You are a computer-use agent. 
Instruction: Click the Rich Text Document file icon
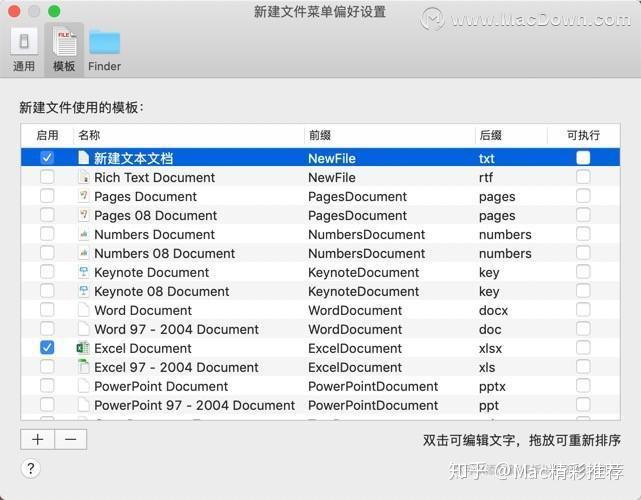(83, 177)
